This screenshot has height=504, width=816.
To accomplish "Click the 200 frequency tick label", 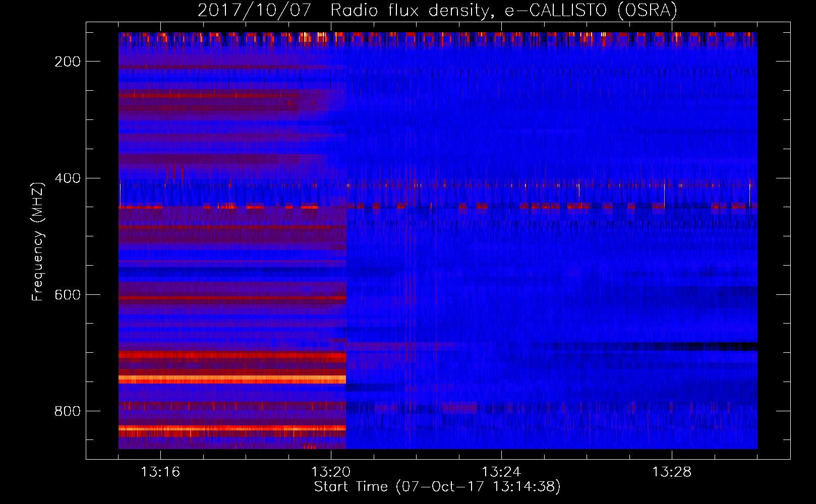I will point(68,61).
